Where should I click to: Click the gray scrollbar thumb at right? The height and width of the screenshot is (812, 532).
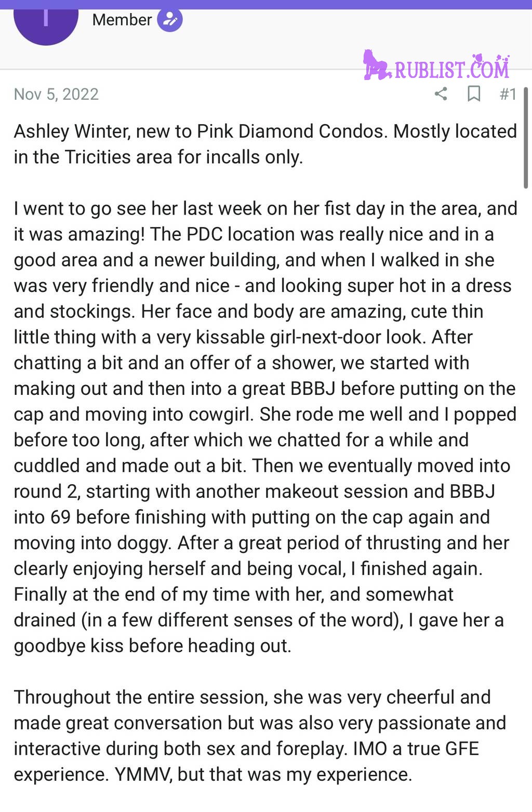(526, 138)
